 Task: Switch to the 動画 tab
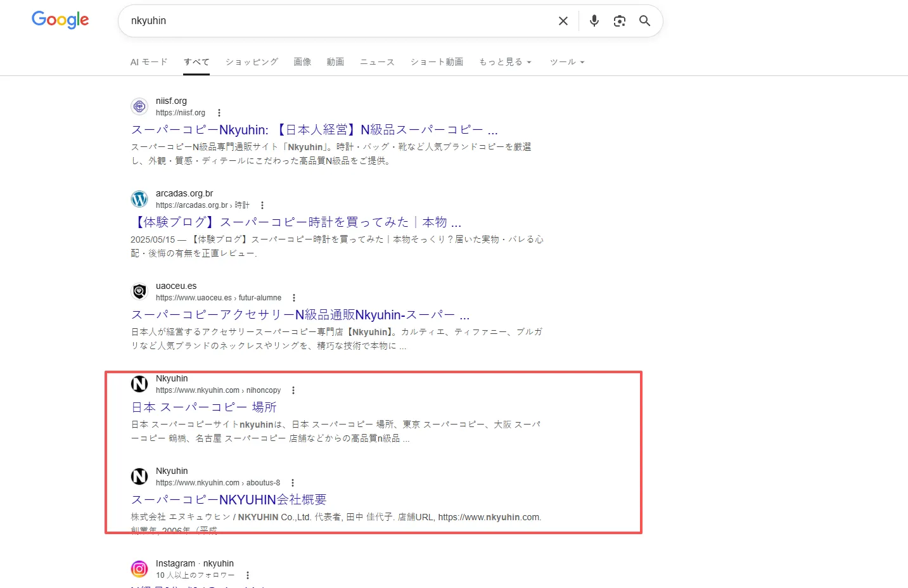335,62
